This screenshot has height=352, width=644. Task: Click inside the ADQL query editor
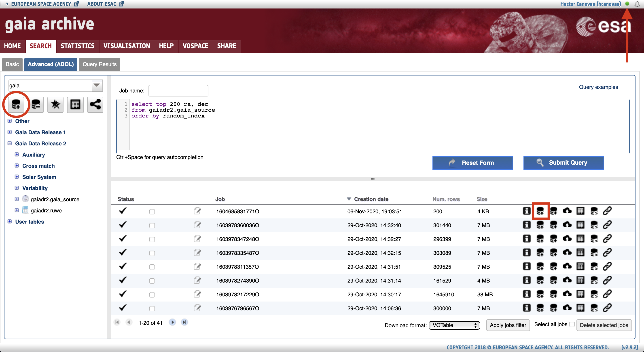(x=373, y=126)
